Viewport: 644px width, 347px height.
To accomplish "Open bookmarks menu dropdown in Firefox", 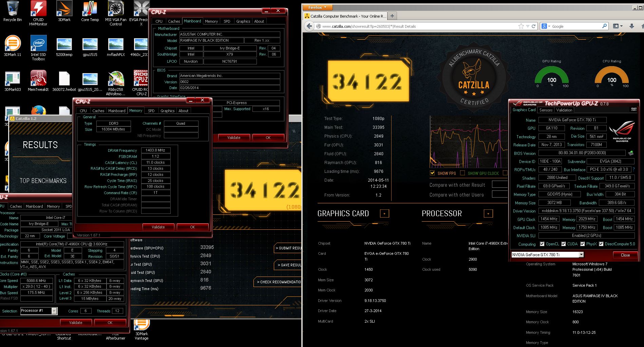I will (618, 26).
